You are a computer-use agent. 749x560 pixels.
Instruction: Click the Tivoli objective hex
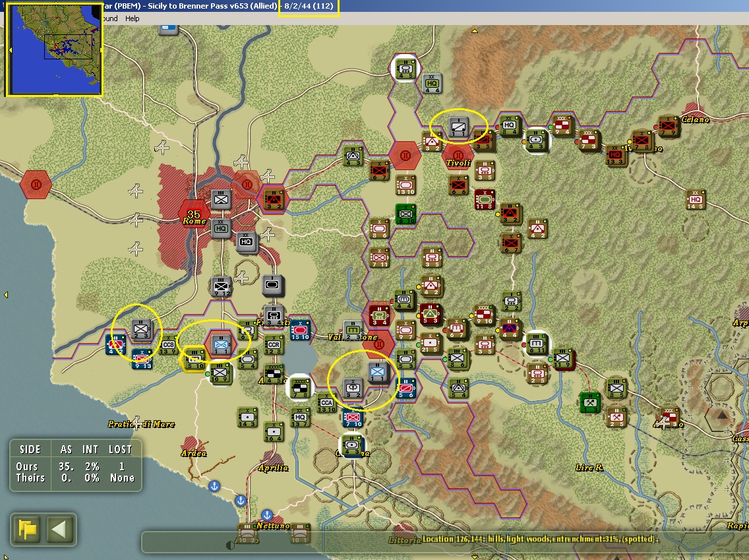point(458,156)
